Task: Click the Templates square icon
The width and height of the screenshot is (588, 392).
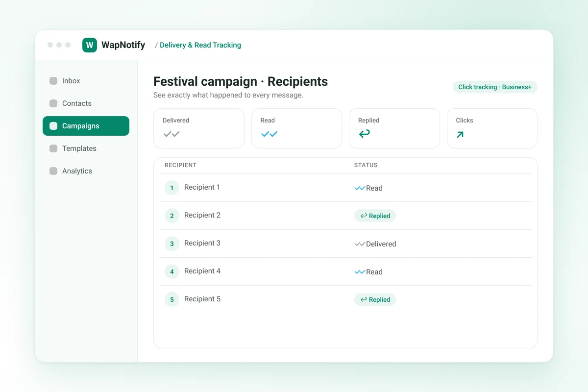Action: 53,148
